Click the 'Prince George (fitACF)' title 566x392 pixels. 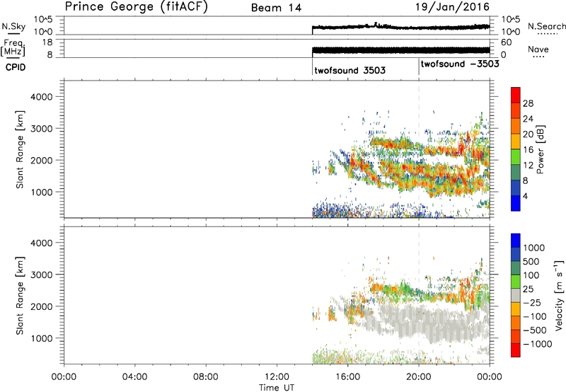(x=136, y=6)
